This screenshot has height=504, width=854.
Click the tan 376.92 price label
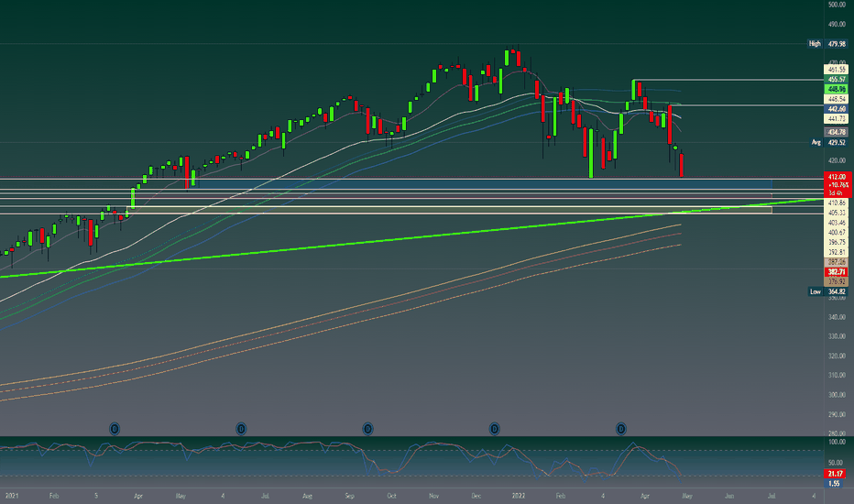[x=837, y=281]
